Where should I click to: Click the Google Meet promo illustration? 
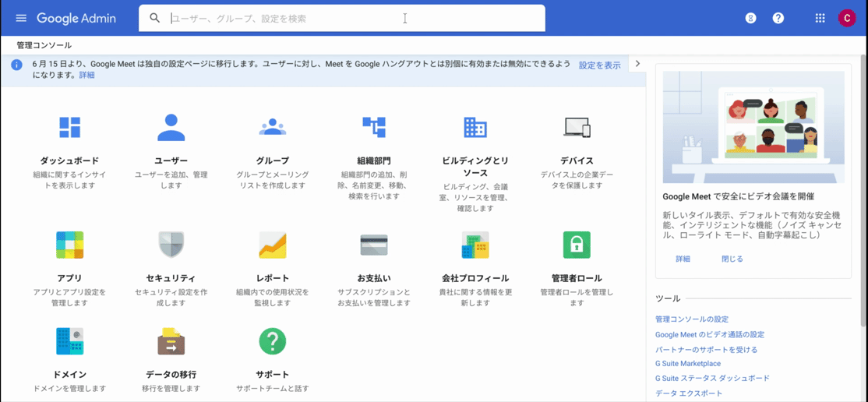753,127
